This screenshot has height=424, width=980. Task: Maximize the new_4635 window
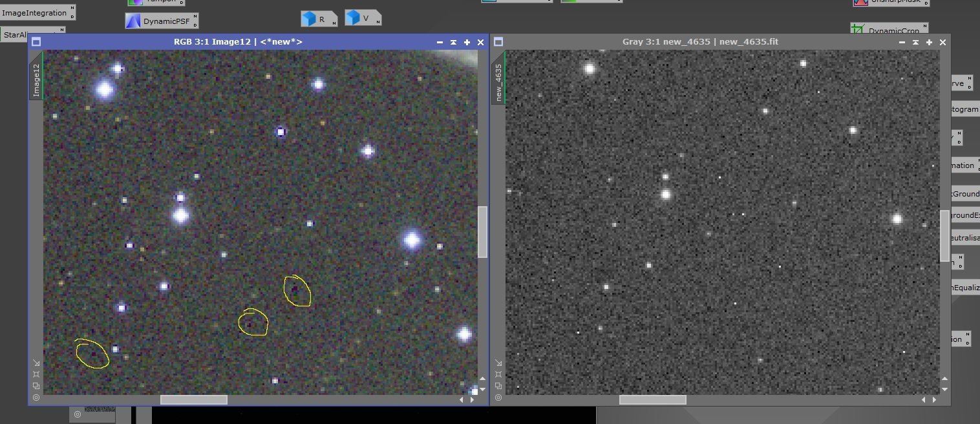[x=930, y=42]
